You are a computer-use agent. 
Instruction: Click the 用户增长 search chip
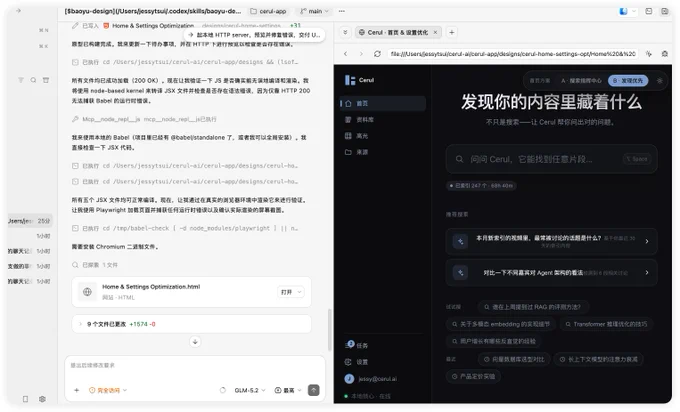coord(494,341)
